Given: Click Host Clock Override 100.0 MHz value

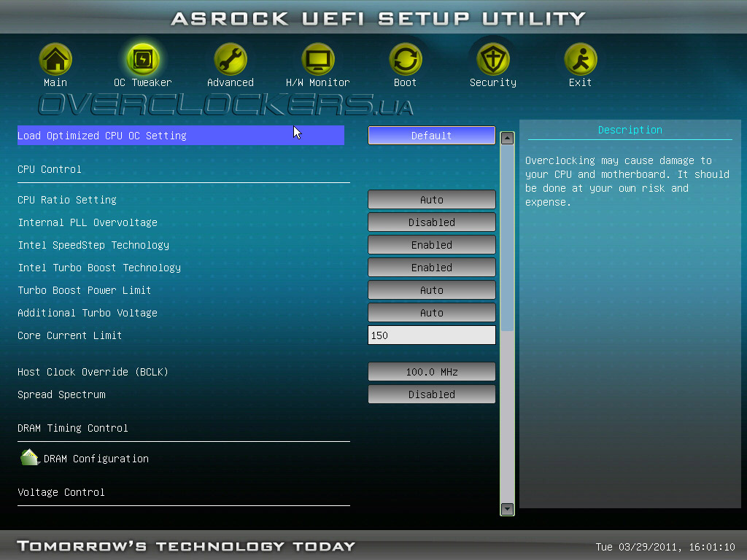Looking at the screenshot, I should (x=432, y=372).
